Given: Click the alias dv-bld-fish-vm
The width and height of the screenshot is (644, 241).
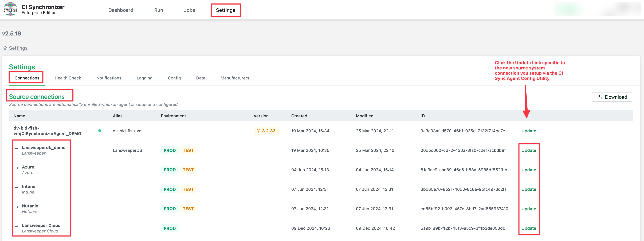Looking at the screenshot, I should tap(128, 131).
